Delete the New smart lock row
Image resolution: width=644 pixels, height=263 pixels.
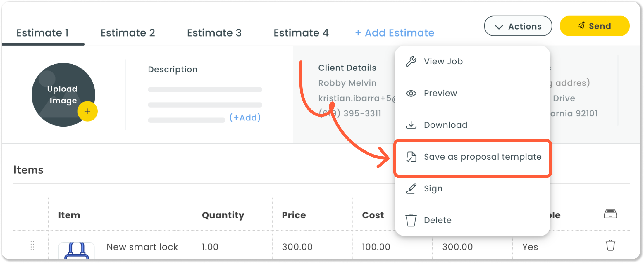[x=610, y=245]
